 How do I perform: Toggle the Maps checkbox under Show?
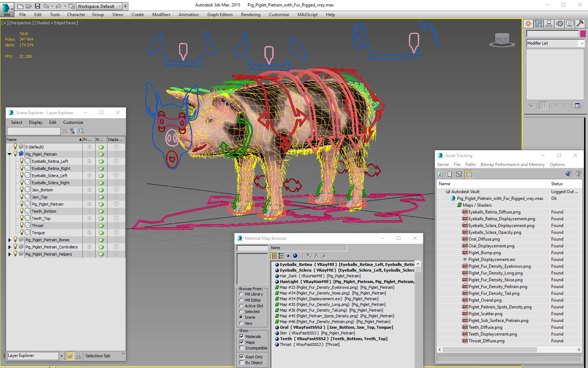pyautogui.click(x=242, y=342)
